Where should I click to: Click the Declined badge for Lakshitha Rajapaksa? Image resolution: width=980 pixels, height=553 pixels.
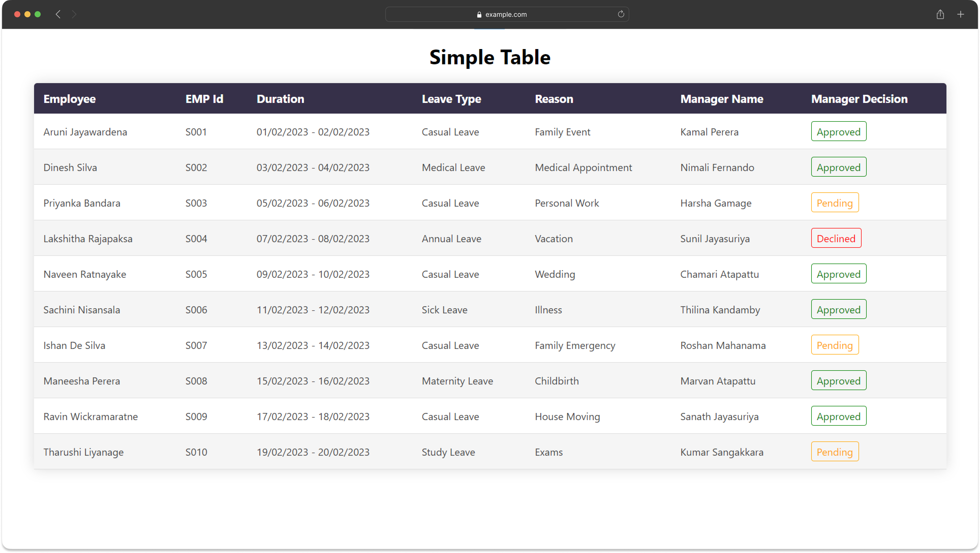[836, 238]
